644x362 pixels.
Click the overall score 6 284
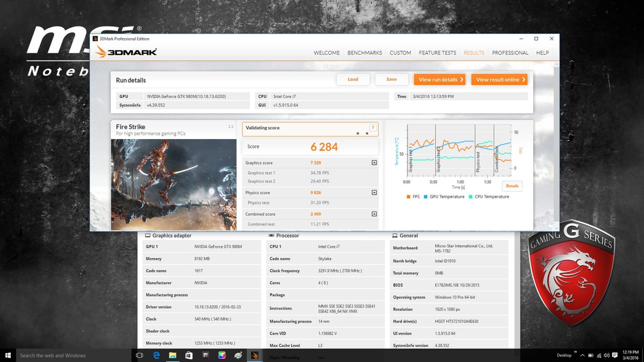(324, 147)
